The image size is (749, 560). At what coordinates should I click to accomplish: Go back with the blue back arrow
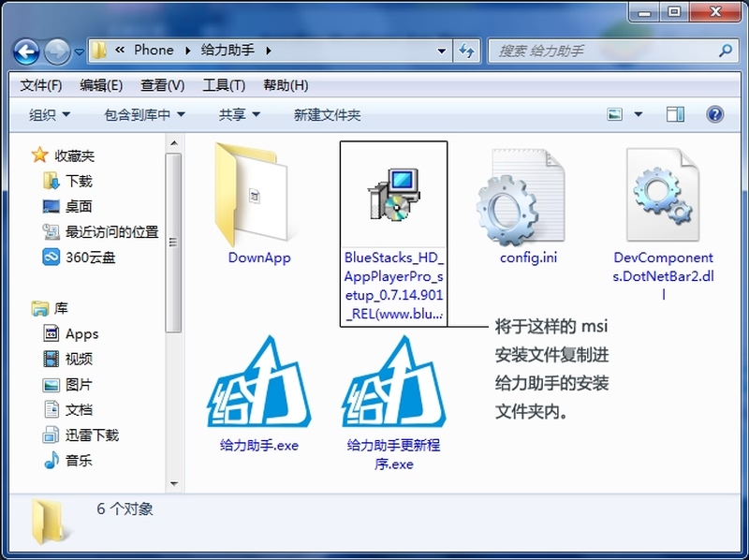[26, 52]
